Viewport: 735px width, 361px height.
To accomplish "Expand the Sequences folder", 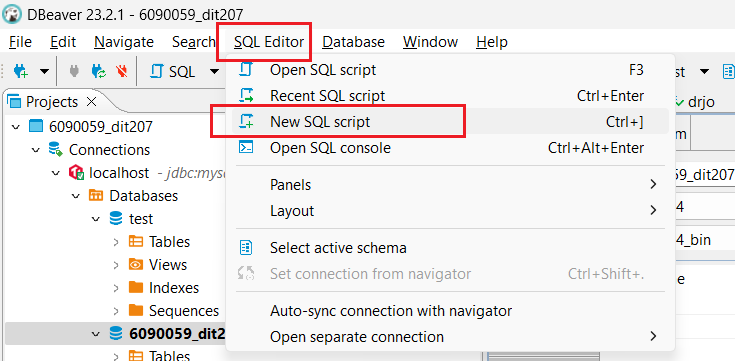I will pos(116,310).
